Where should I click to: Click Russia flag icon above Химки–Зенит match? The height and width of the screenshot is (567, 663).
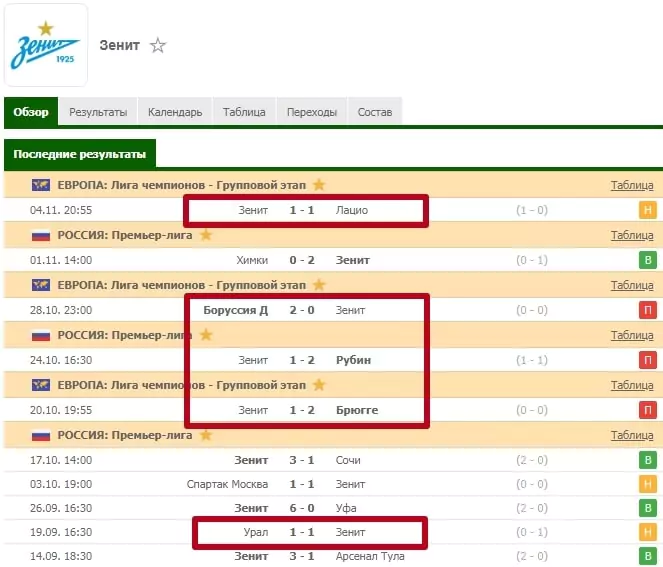tap(41, 236)
